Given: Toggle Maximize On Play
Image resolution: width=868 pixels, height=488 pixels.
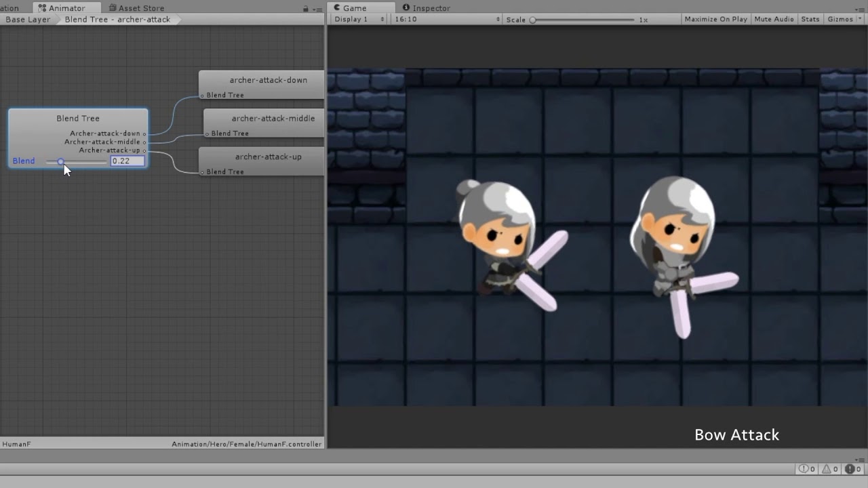Looking at the screenshot, I should click(x=715, y=19).
